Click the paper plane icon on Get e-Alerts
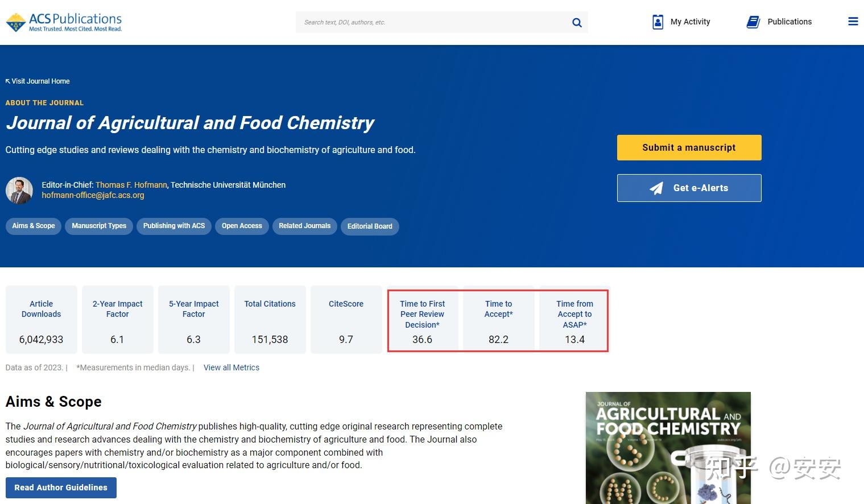864x504 pixels. click(656, 188)
